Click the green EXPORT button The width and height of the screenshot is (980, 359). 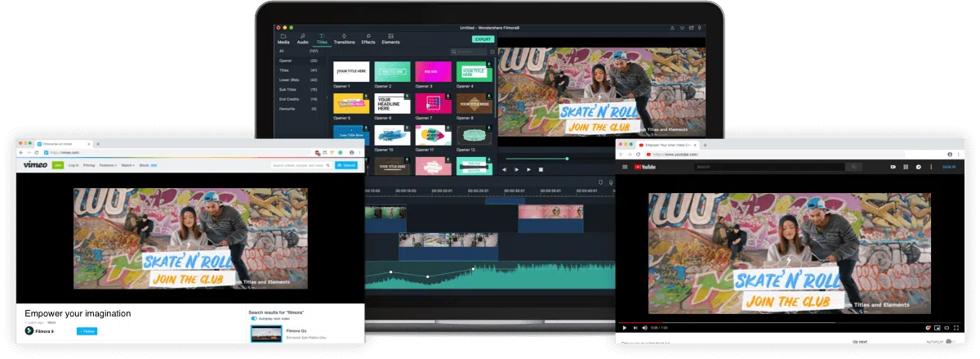point(483,39)
